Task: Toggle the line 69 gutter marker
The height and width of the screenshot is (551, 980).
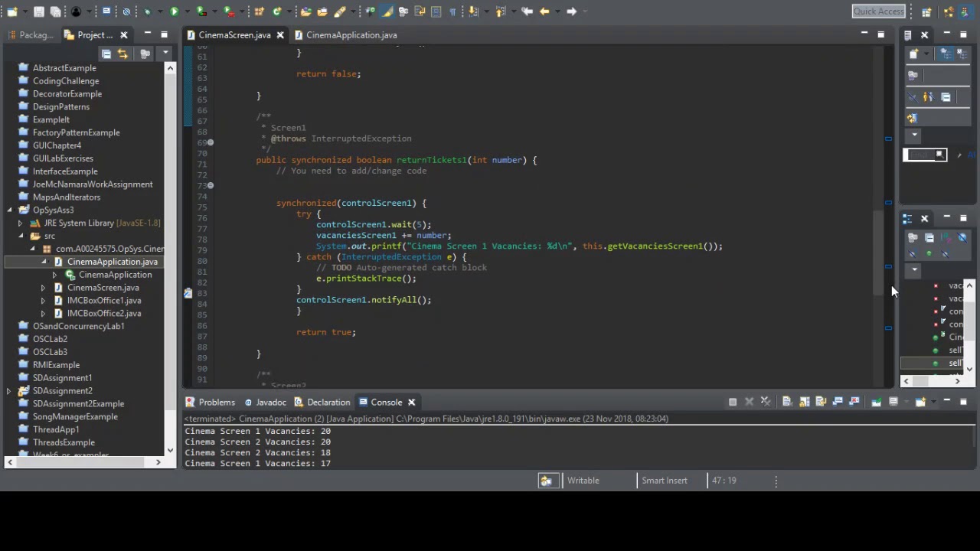Action: (x=211, y=142)
